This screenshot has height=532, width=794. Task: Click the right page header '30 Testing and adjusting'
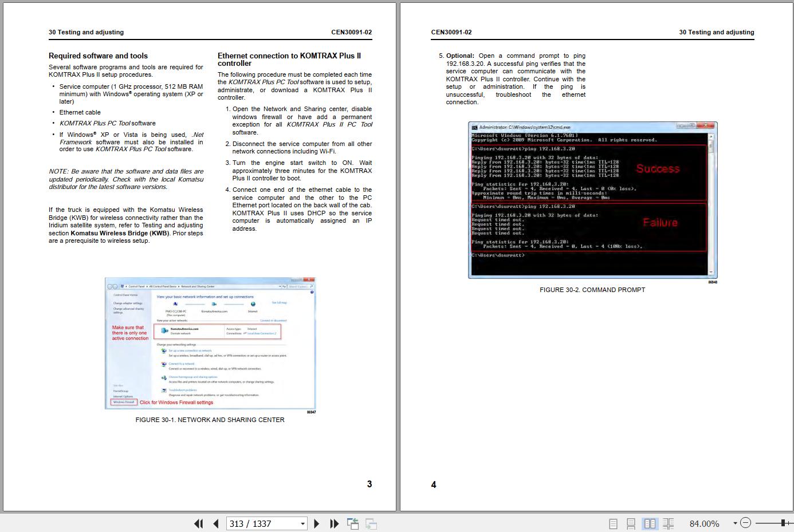tap(717, 32)
